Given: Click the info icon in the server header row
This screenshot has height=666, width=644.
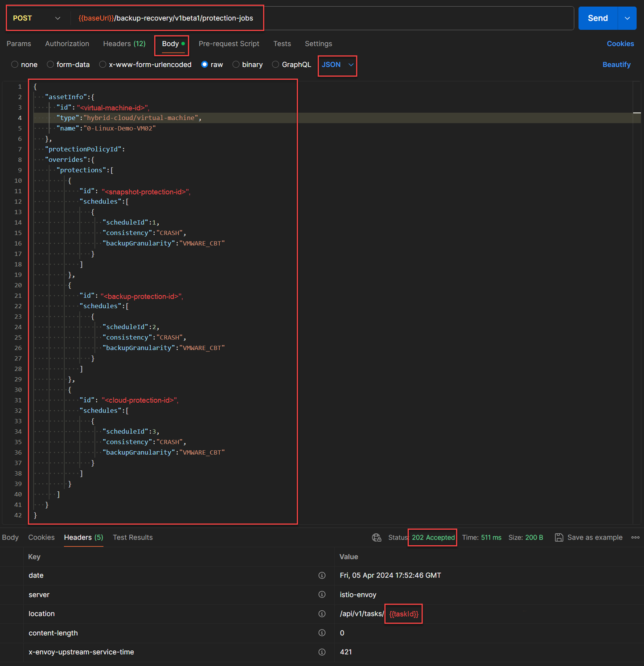Looking at the screenshot, I should [322, 595].
